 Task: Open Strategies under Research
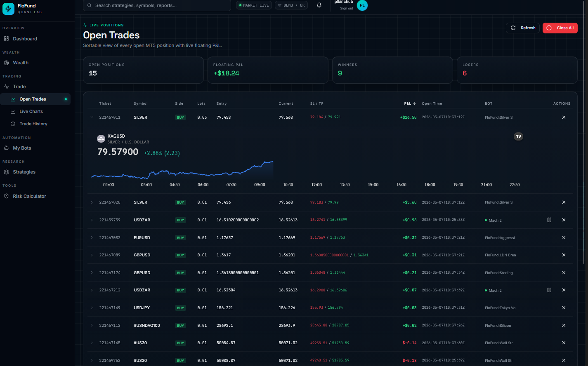(35, 172)
